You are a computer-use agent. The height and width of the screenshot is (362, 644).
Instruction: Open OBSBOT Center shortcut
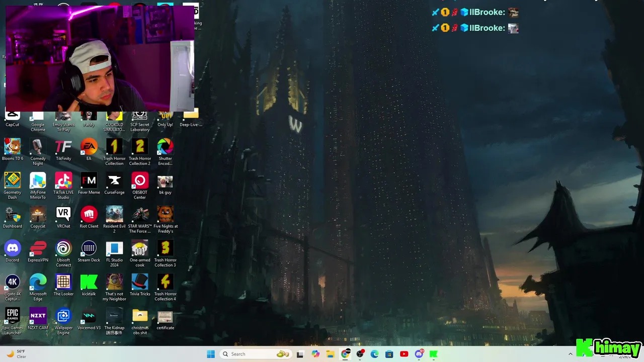point(140,186)
